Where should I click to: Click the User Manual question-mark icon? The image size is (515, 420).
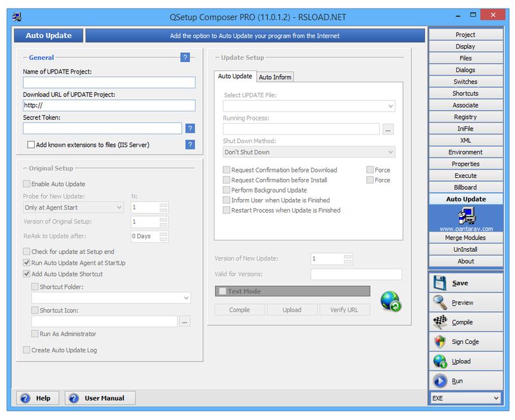[74, 398]
